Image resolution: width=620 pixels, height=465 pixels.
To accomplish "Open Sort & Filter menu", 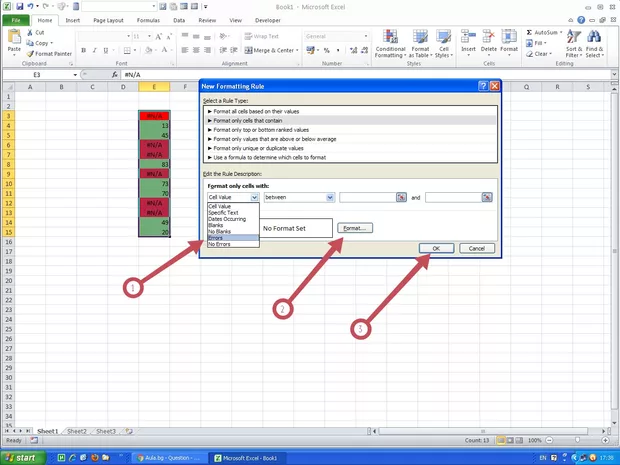I will 574,44.
